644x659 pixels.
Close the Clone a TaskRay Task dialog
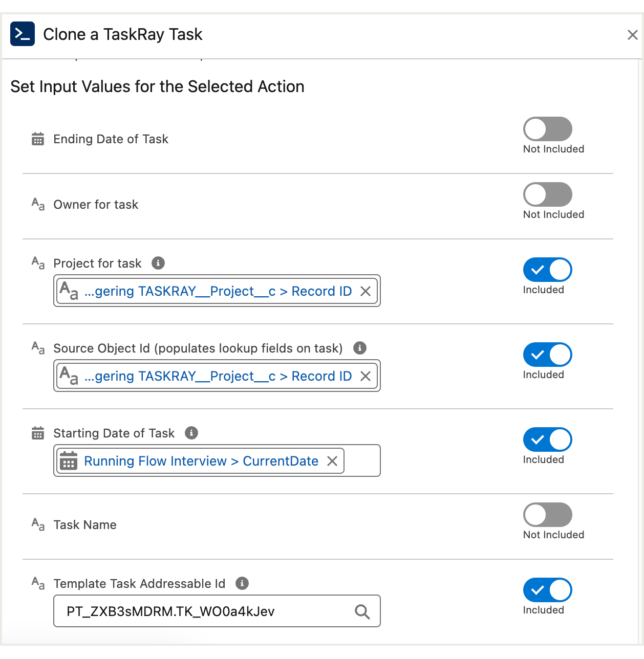[632, 35]
